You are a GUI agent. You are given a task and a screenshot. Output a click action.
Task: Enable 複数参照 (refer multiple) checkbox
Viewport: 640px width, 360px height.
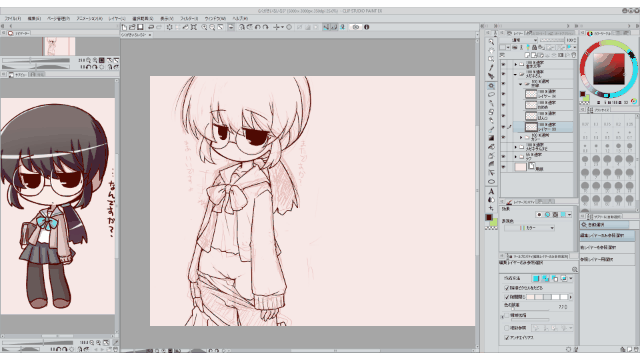pyautogui.click(x=507, y=328)
